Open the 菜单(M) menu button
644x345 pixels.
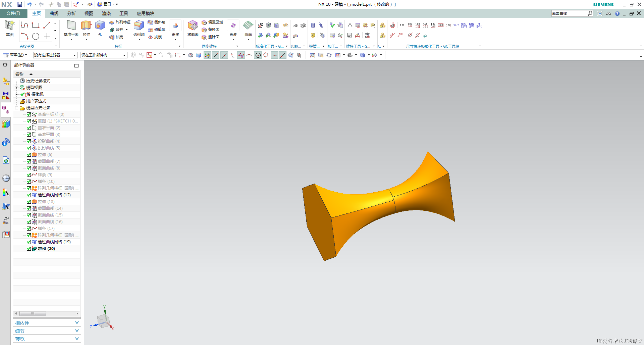click(15, 55)
